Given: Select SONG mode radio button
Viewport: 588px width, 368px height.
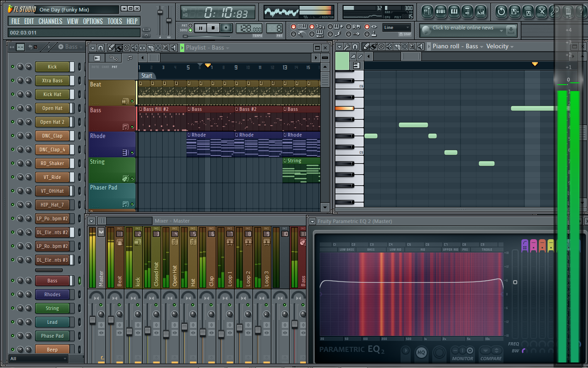Looking at the screenshot, I should pyautogui.click(x=191, y=30).
